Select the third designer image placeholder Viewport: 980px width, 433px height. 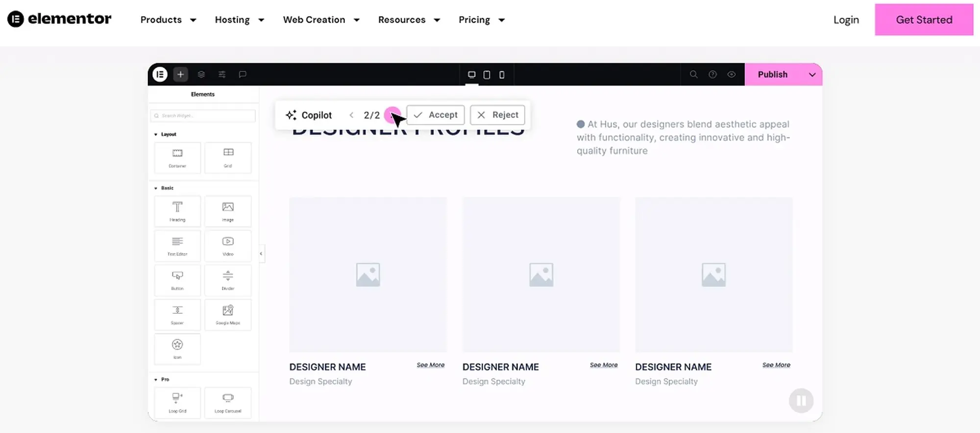(x=713, y=275)
